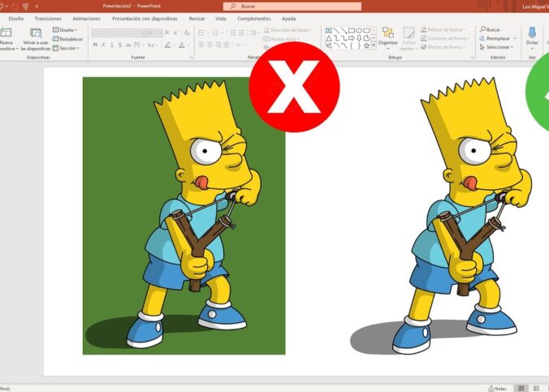Image resolution: width=549 pixels, height=392 pixels.
Task: Click the Nueva diapositiva icon
Action: coord(6,33)
